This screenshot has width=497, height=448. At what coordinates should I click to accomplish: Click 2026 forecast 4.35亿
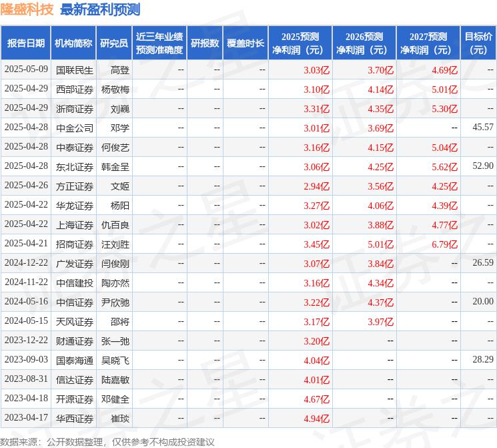pyautogui.click(x=380, y=109)
